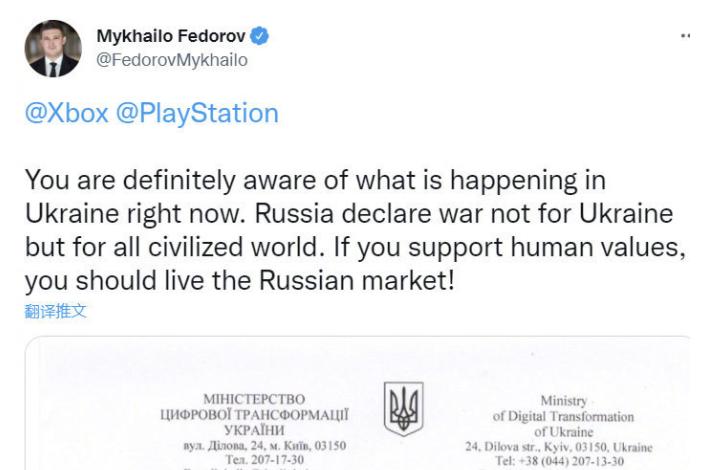Click the blue verified badge checkmark
This screenshot has width=702, height=470.
259,36
